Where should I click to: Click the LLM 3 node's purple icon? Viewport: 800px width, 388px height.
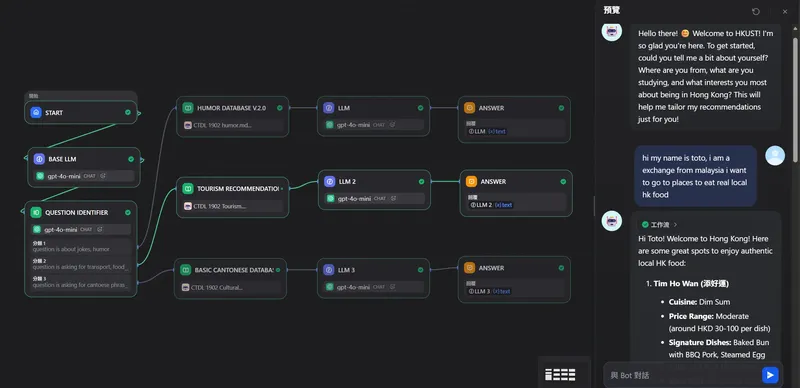point(329,270)
